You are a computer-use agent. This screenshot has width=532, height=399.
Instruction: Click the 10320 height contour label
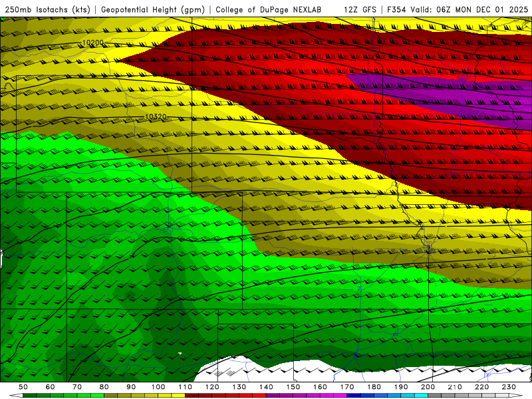click(x=156, y=117)
